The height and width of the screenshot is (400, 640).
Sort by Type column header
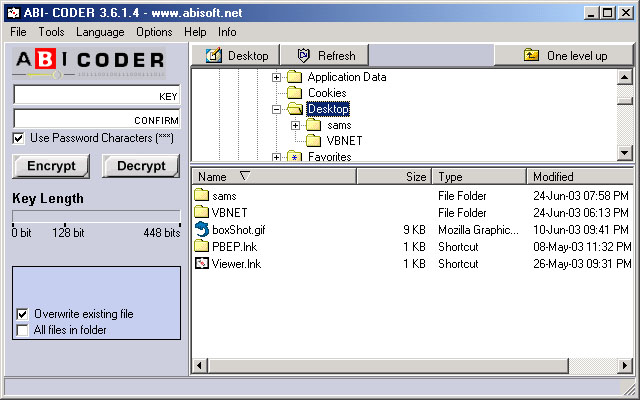pyautogui.click(x=479, y=176)
